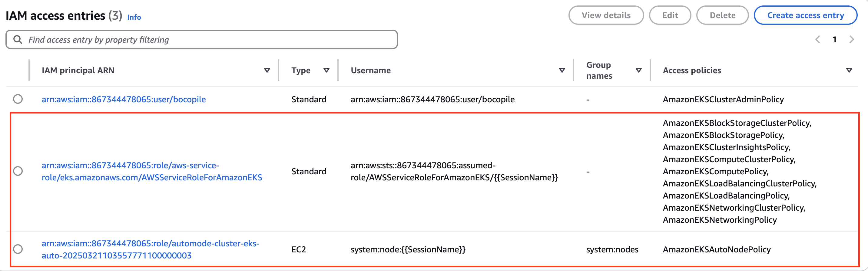The height and width of the screenshot is (276, 868).
Task: Sort by Type column arrow
Action: pyautogui.click(x=326, y=70)
